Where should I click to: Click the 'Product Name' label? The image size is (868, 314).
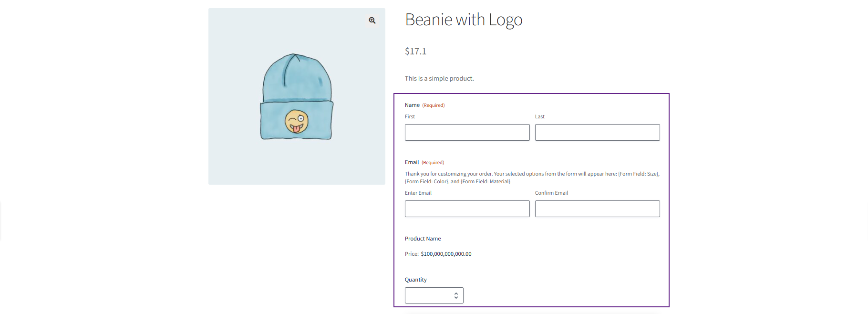(423, 239)
